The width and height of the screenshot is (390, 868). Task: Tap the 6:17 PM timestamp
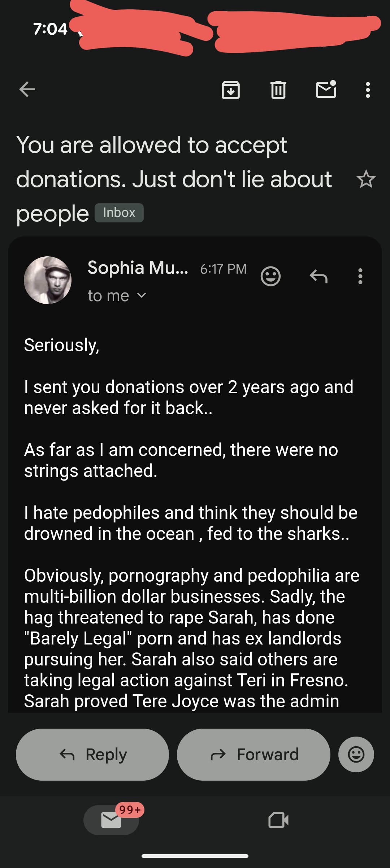click(223, 269)
